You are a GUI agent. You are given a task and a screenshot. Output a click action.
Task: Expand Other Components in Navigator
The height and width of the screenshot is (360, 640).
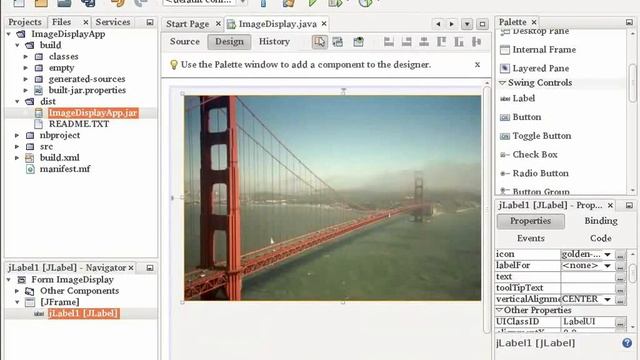(18, 291)
